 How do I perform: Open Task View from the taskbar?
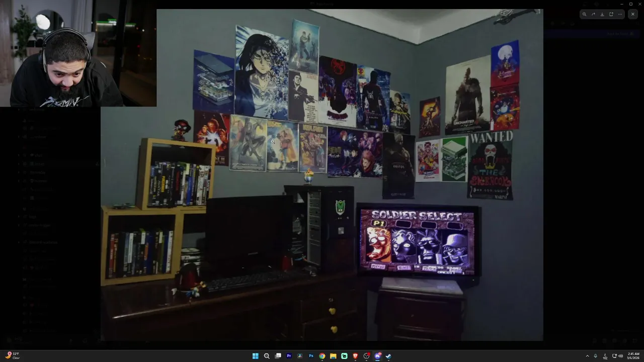tap(278, 356)
